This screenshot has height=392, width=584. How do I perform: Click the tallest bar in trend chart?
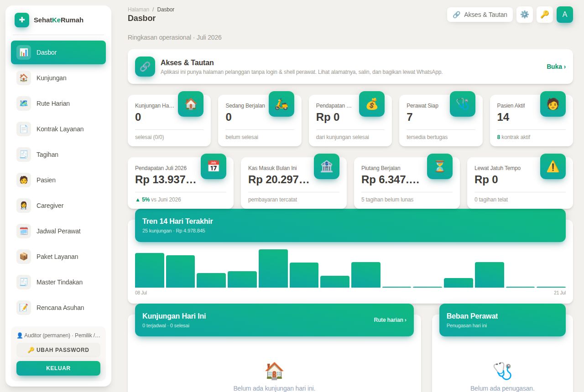pos(273,268)
